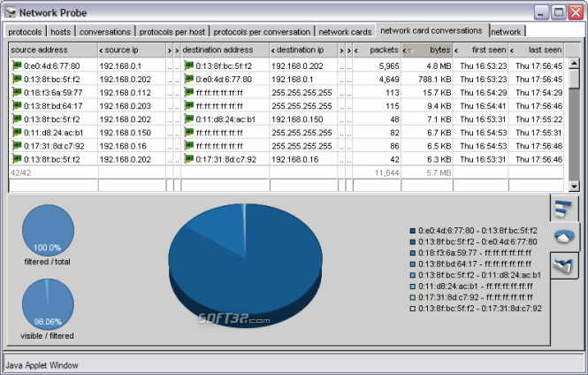This screenshot has width=588, height=375.
Task: Click the 11,844 total packets cell
Action: (377, 172)
